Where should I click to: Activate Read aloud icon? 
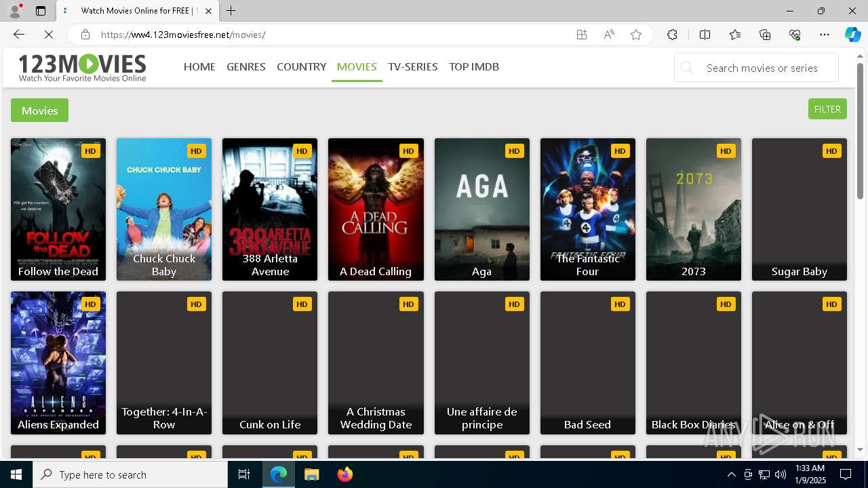(609, 35)
